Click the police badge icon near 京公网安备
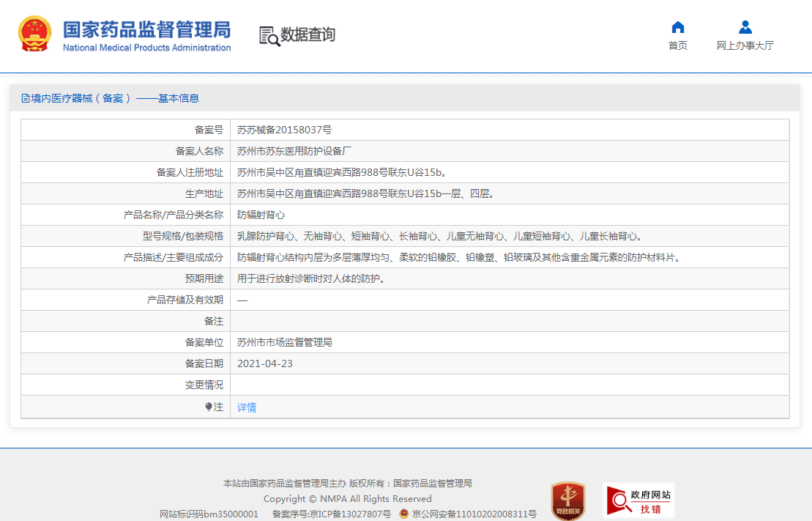 404,513
